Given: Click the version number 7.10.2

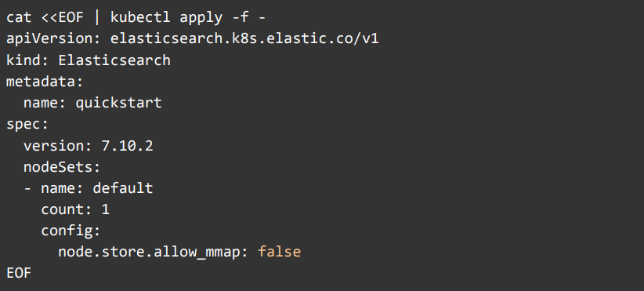Looking at the screenshot, I should (x=128, y=146).
